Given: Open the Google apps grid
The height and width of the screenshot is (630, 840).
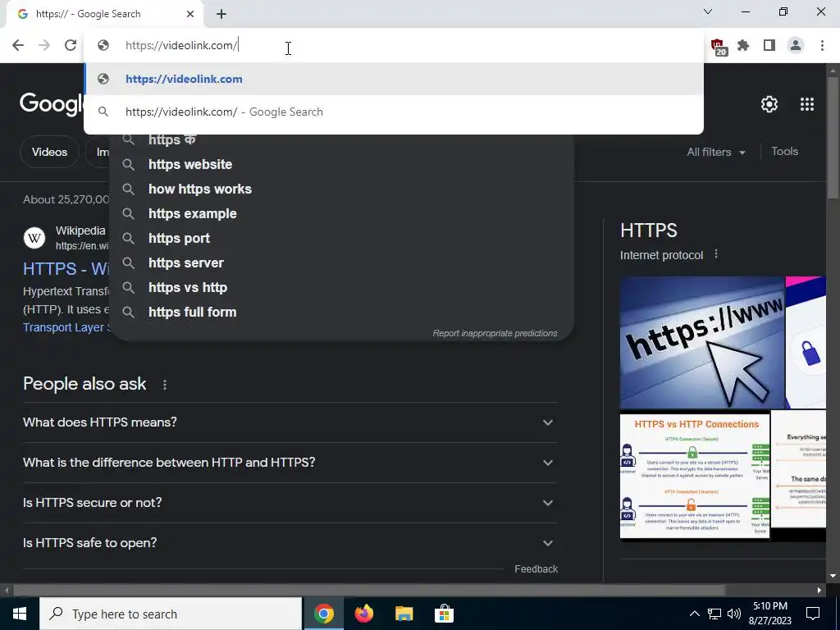Looking at the screenshot, I should click(x=807, y=104).
